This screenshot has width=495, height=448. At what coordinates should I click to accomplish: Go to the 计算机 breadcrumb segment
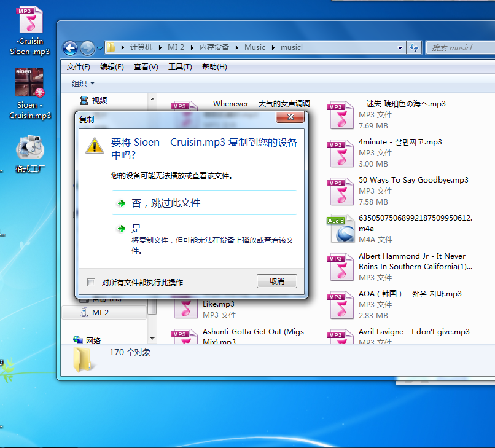tap(141, 47)
